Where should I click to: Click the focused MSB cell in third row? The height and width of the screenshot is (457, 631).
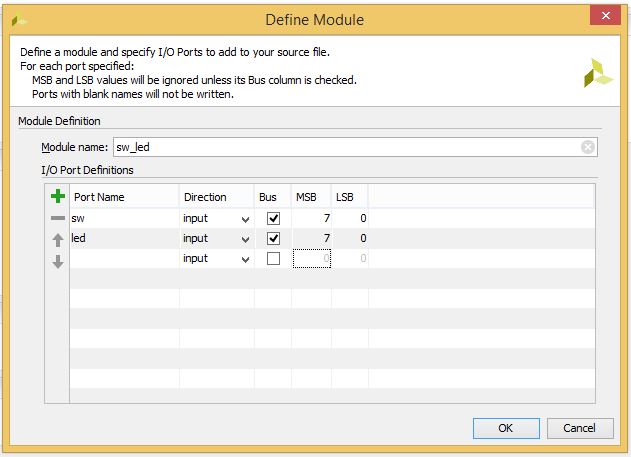312,259
